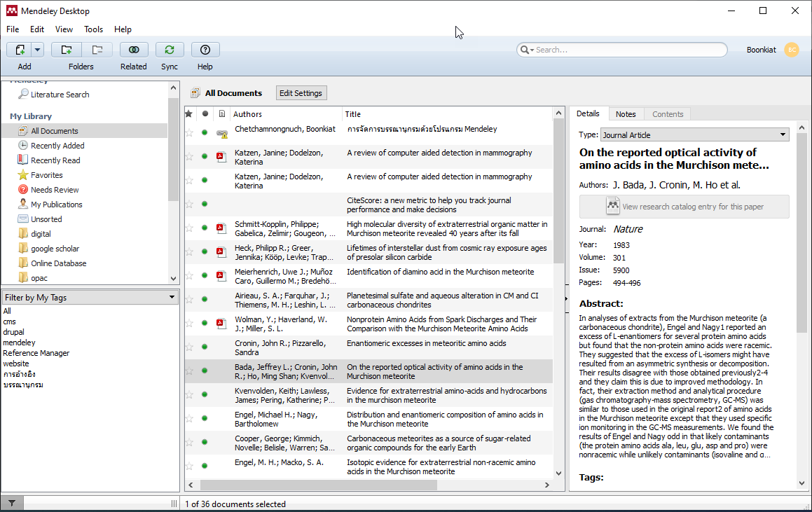Viewport: 812px width, 512px height.
Task: Filter by the cms tag
Action: tap(9, 321)
